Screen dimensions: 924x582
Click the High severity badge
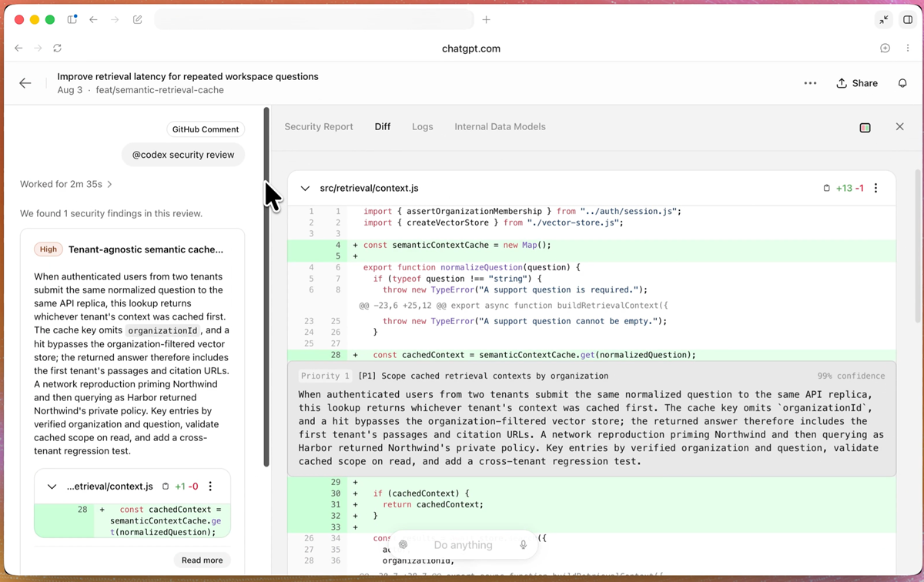(x=49, y=249)
